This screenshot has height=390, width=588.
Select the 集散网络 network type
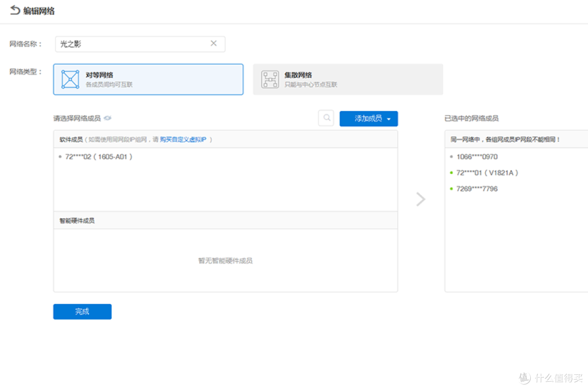click(x=348, y=79)
